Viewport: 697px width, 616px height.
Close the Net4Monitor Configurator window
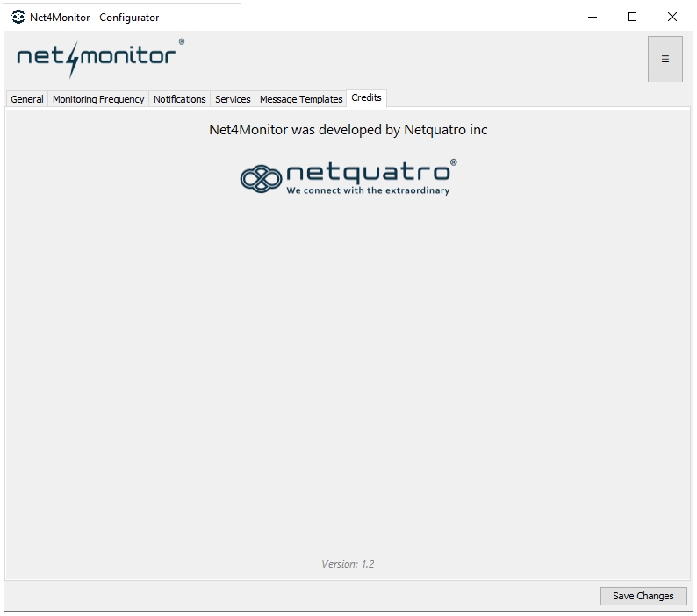pos(672,18)
